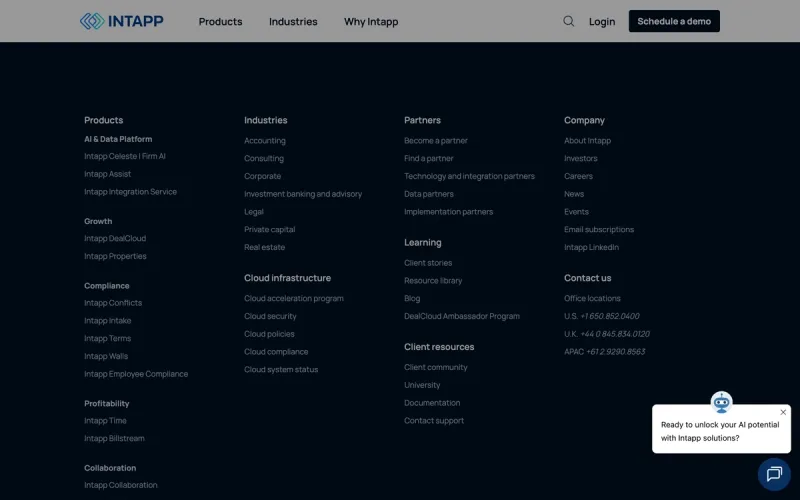Open DealCloud Ambassador Program link
This screenshot has height=500, width=800.
click(x=462, y=316)
